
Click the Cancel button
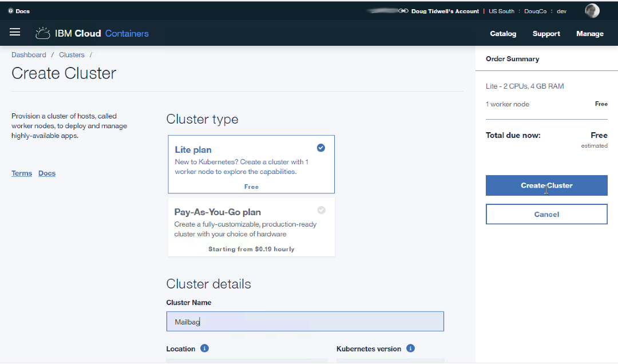546,214
